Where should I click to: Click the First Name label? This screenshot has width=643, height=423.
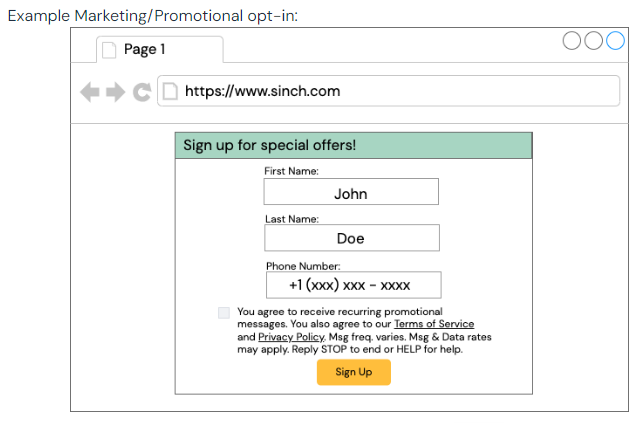click(291, 171)
